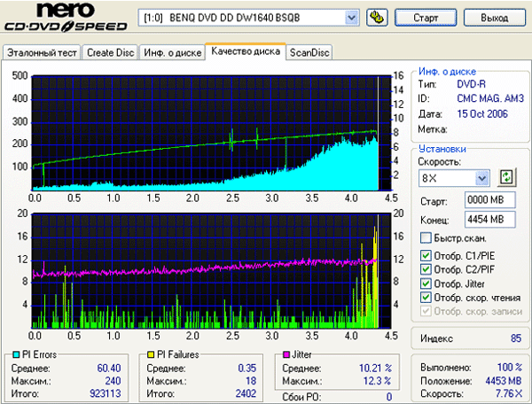
Task: Click the green refresh icon next to speed
Action: click(506, 177)
